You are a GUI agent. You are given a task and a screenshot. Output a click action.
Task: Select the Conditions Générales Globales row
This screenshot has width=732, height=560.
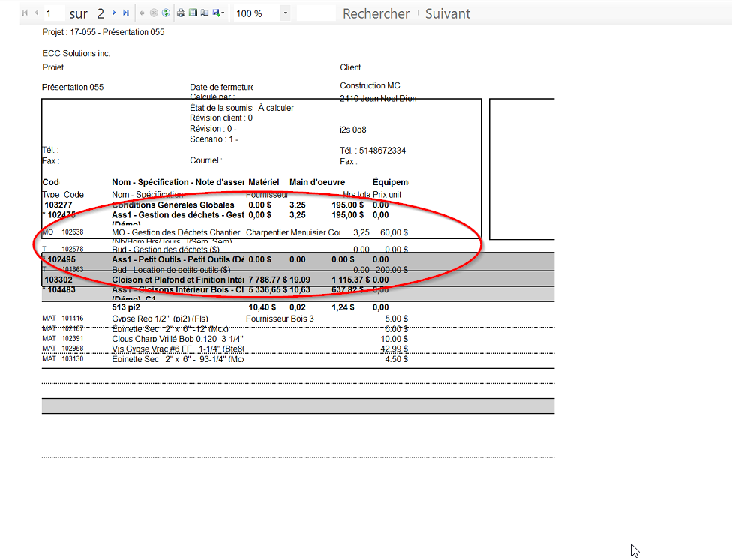[173, 205]
